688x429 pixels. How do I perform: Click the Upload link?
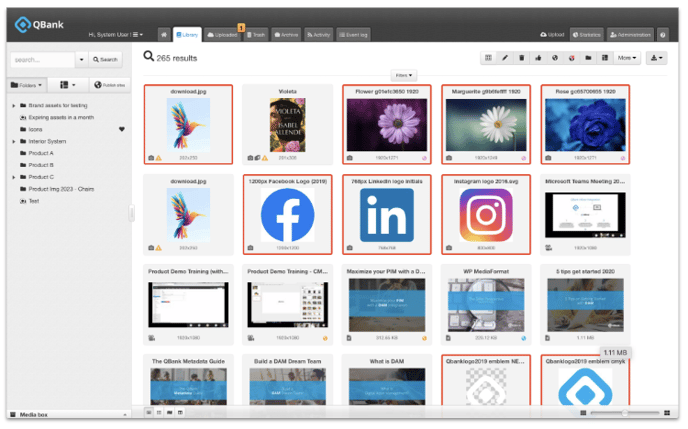click(552, 34)
